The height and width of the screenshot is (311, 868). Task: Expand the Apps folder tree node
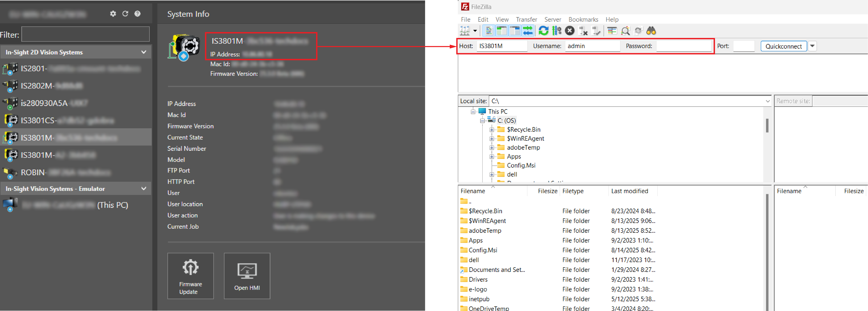(492, 156)
